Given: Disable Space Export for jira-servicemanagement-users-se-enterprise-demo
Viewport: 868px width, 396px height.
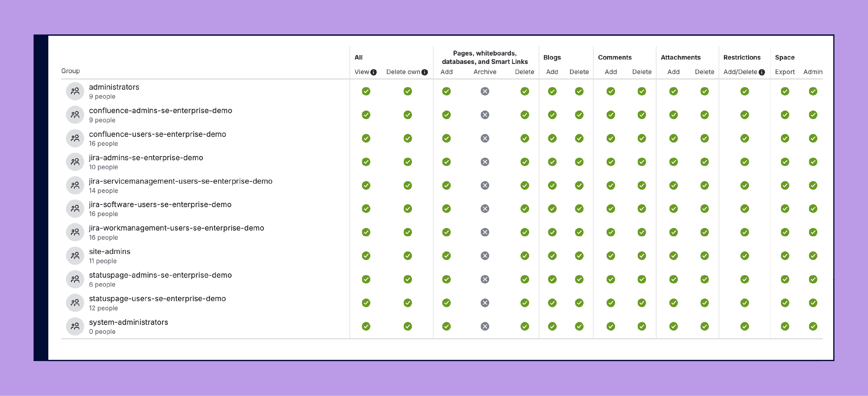Looking at the screenshot, I should (x=785, y=185).
